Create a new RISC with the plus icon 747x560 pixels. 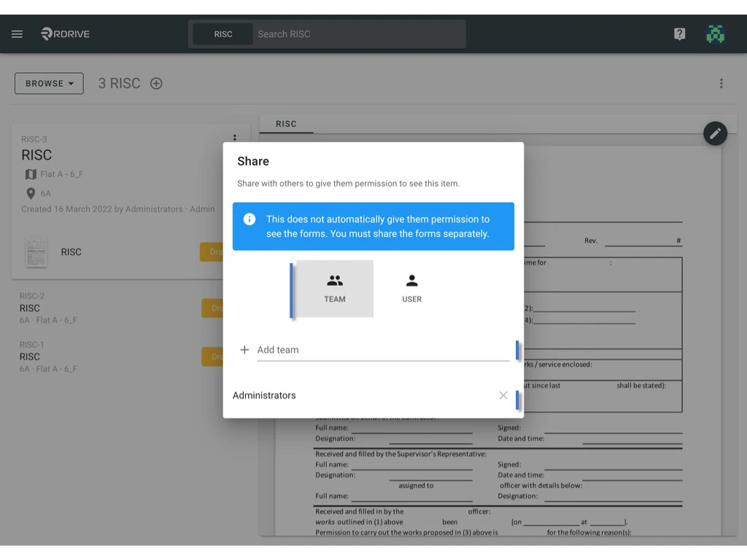pyautogui.click(x=156, y=83)
